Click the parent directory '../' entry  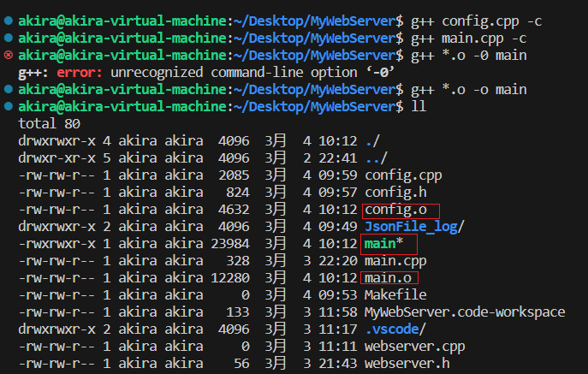pyautogui.click(x=376, y=158)
